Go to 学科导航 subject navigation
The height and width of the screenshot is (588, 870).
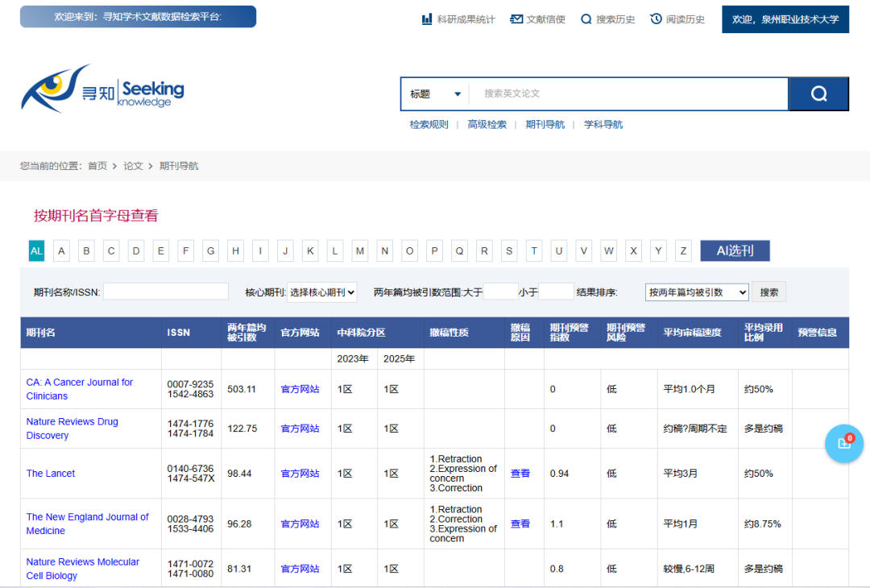click(x=603, y=125)
